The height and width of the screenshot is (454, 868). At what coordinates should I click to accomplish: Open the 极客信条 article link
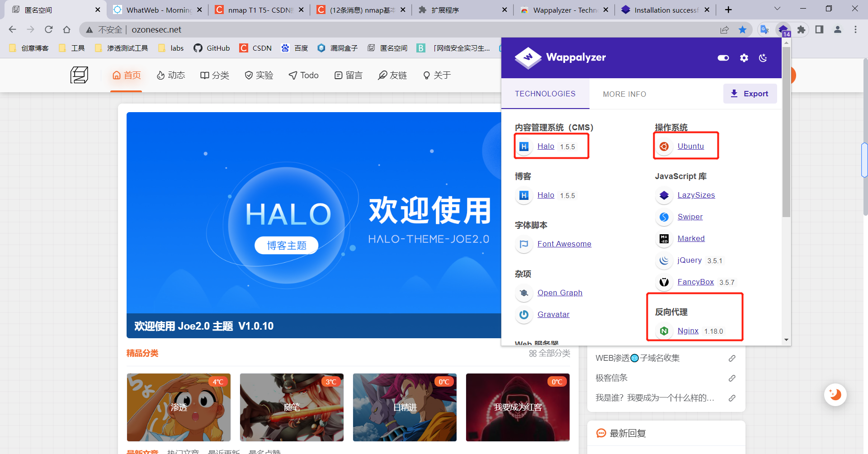[x=611, y=378]
